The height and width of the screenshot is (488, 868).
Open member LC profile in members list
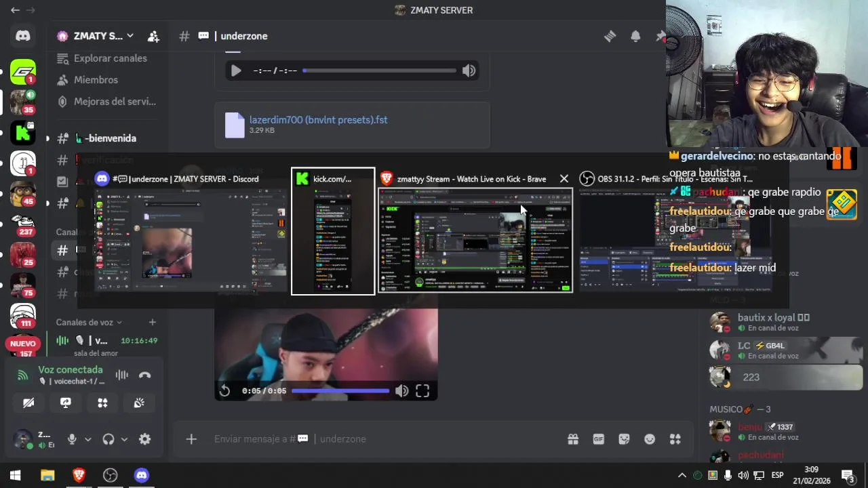[x=783, y=350]
